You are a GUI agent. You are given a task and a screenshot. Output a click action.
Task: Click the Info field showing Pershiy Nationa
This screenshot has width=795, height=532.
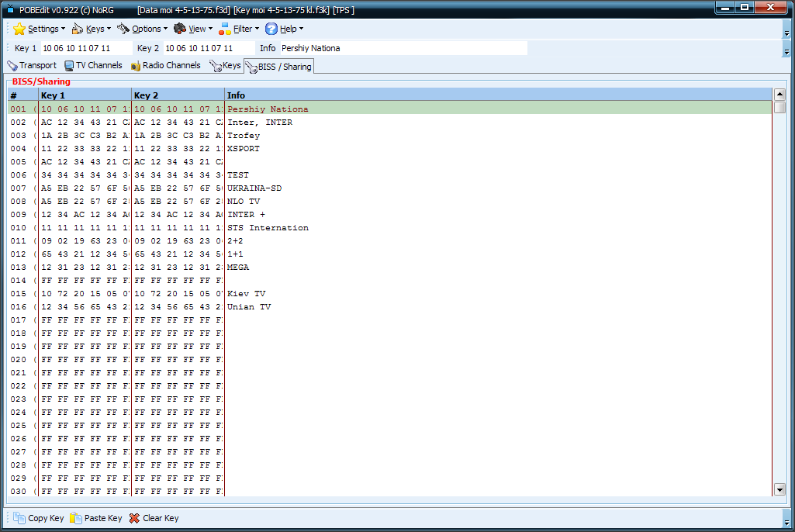click(x=403, y=48)
